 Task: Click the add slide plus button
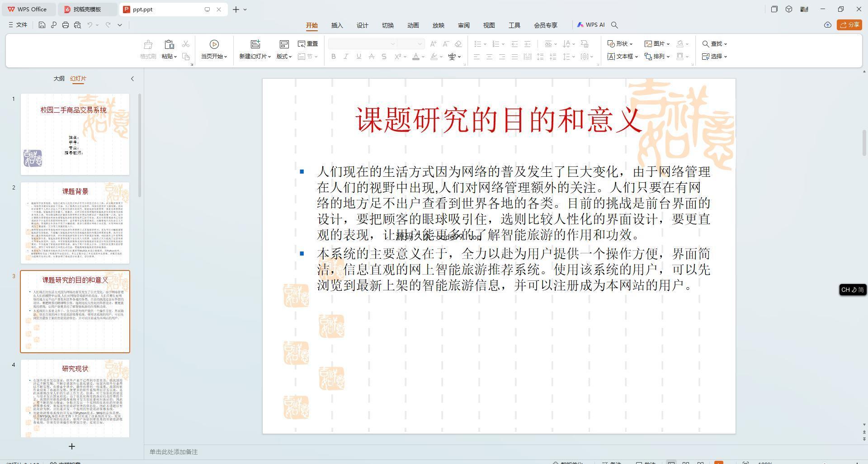[x=72, y=446]
